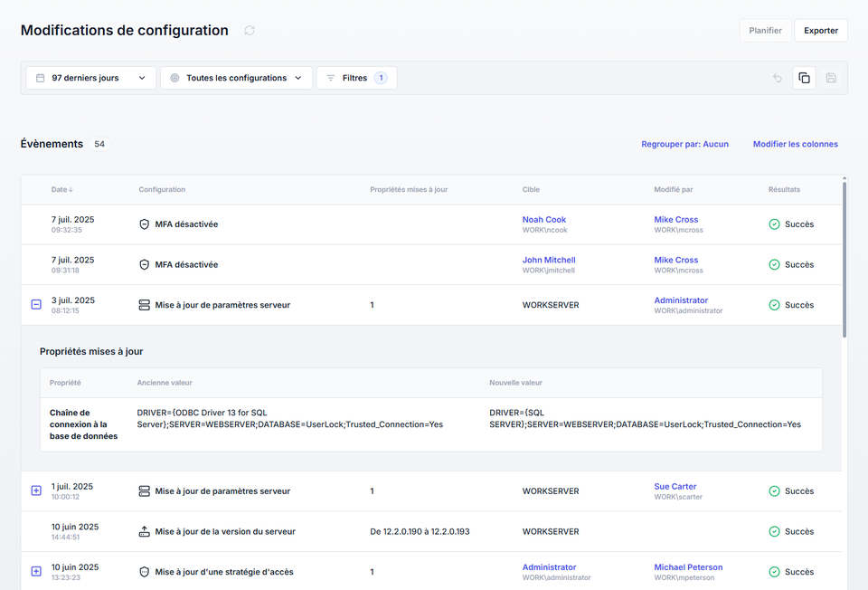
Task: Click the save view disk icon
Action: click(x=830, y=78)
